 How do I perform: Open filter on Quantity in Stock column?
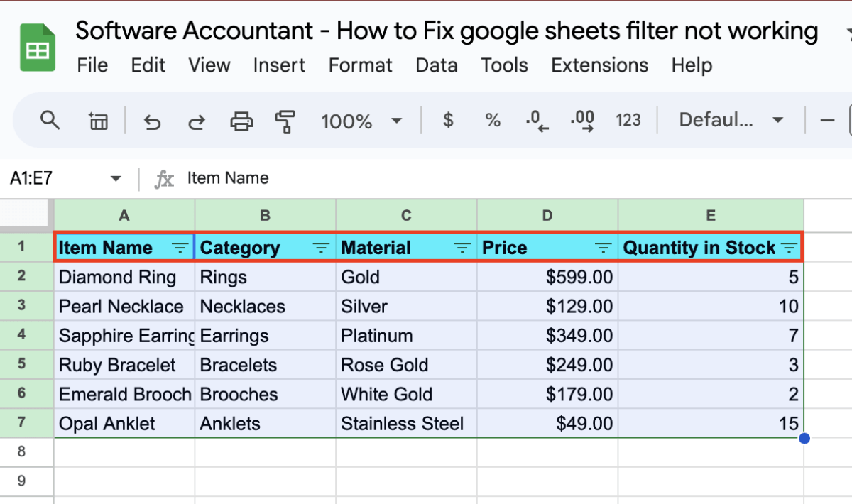[790, 248]
